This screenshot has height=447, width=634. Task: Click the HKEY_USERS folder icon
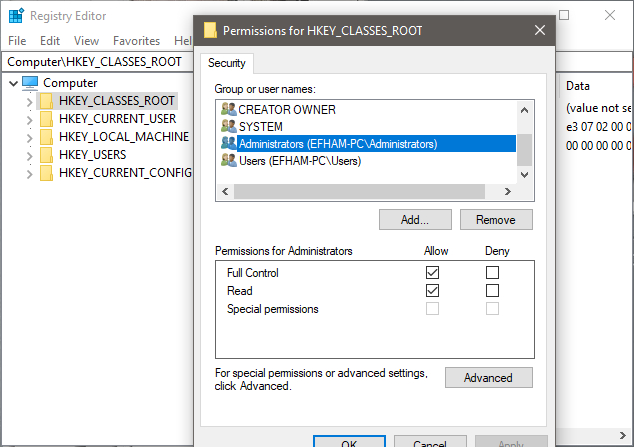(46, 155)
